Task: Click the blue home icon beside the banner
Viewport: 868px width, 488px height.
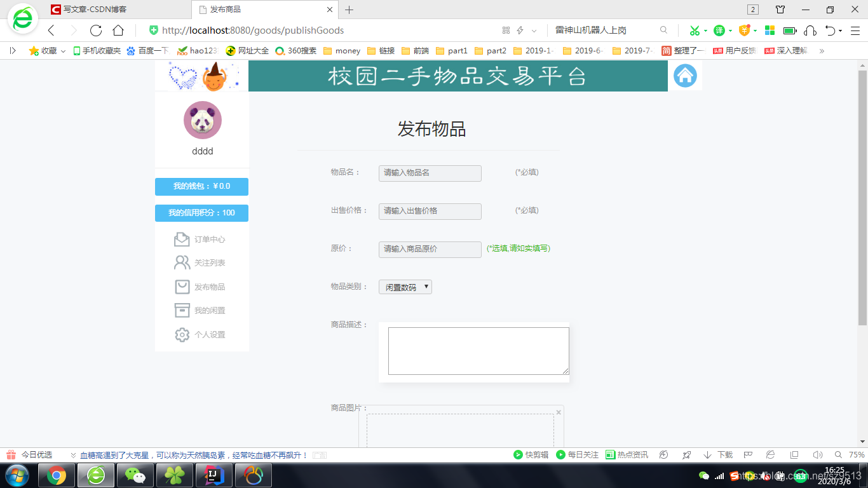Action: (x=685, y=76)
